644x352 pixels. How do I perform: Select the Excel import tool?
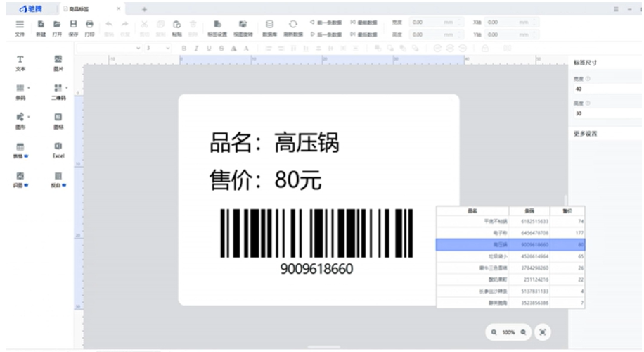(x=58, y=150)
